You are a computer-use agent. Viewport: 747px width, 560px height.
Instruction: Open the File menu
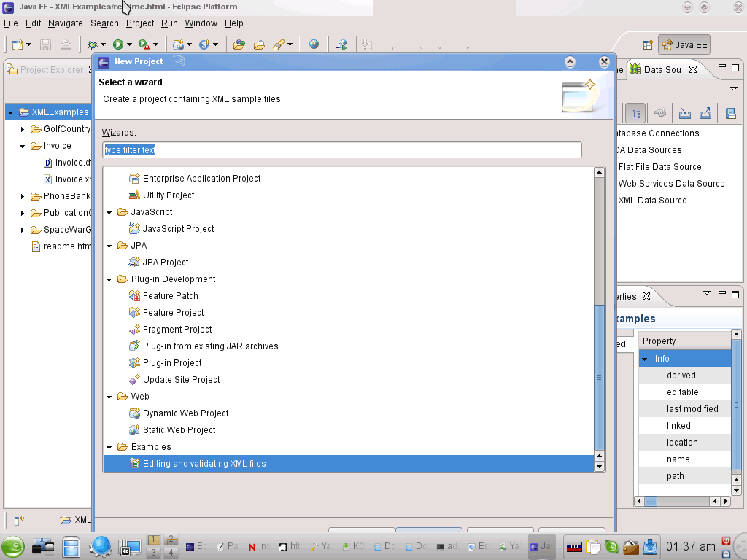10,23
